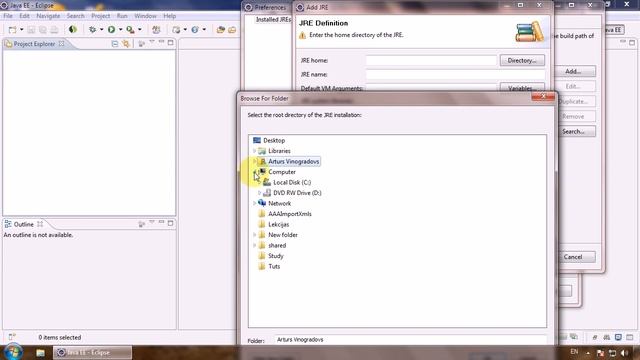Image resolution: width=640 pixels, height=360 pixels.
Task: Open Project Explorer view menu triangle
Action: pos(151,42)
